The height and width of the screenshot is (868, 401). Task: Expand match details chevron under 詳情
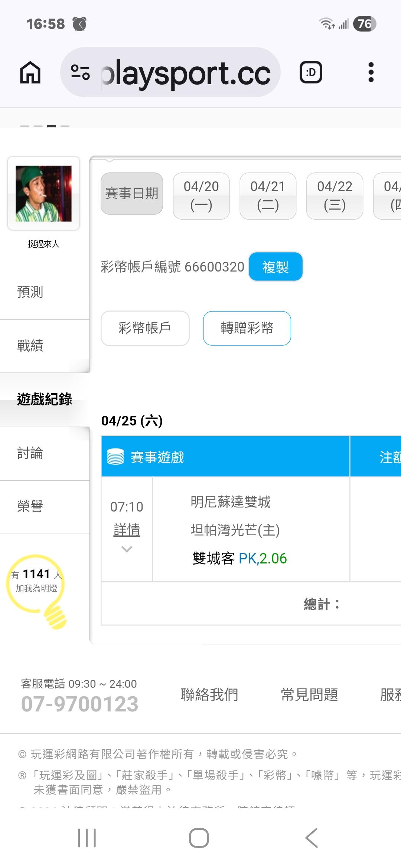click(x=127, y=549)
